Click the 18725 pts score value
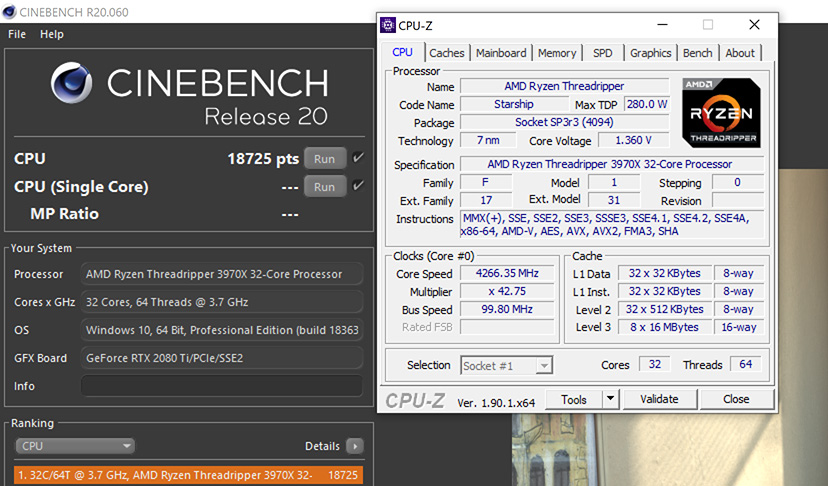 coord(263,159)
